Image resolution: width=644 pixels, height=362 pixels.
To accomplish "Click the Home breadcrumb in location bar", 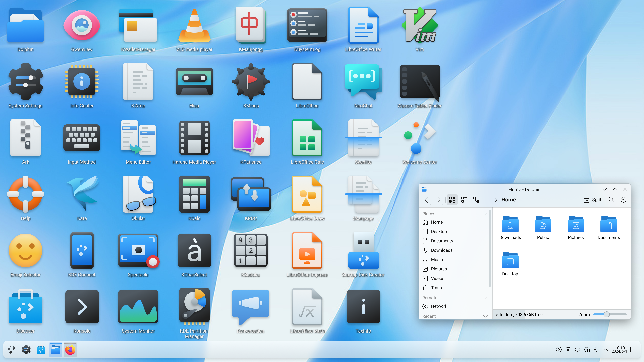I will click(x=508, y=200).
